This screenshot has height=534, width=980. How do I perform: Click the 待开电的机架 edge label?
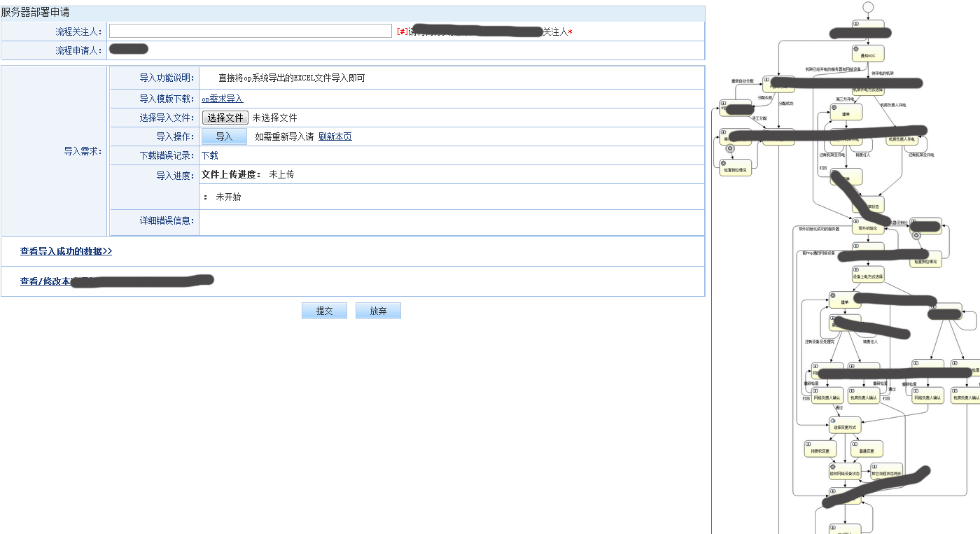(x=882, y=73)
